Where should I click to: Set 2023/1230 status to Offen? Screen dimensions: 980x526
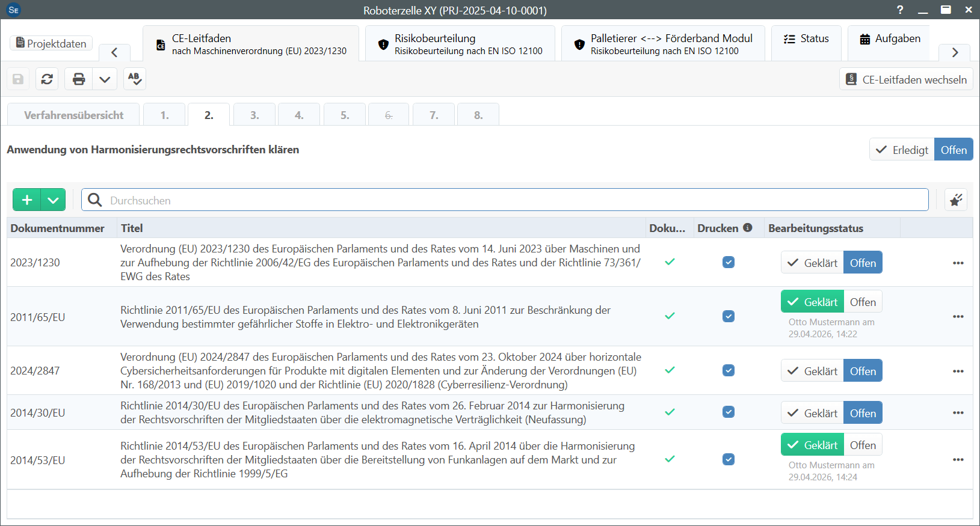click(863, 263)
